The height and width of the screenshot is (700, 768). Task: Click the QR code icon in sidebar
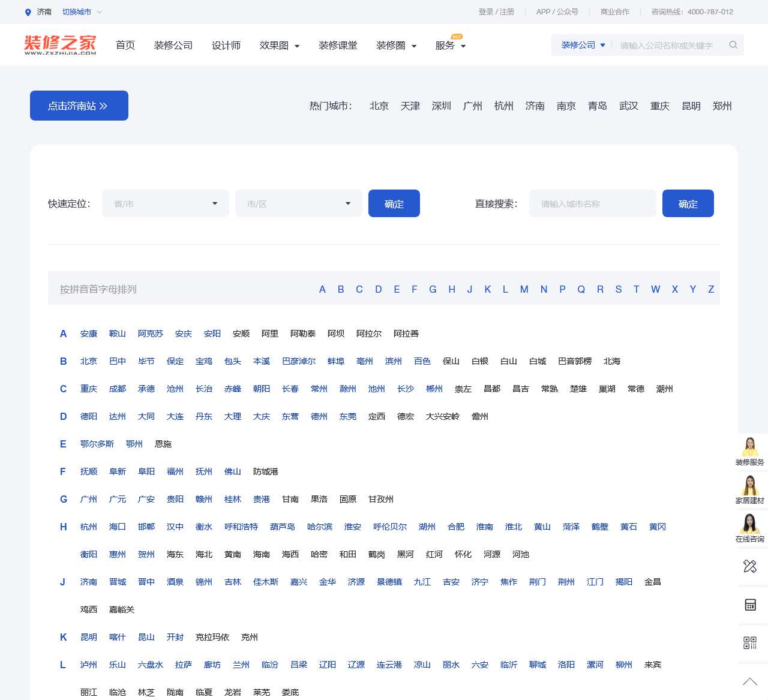point(750,643)
